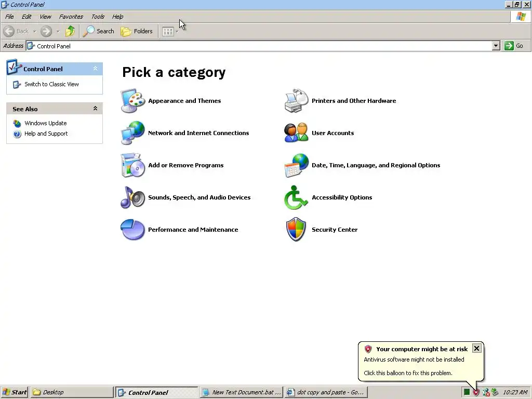This screenshot has width=532, height=399.
Task: Switch to the Desktop taskbar window
Action: (x=72, y=392)
